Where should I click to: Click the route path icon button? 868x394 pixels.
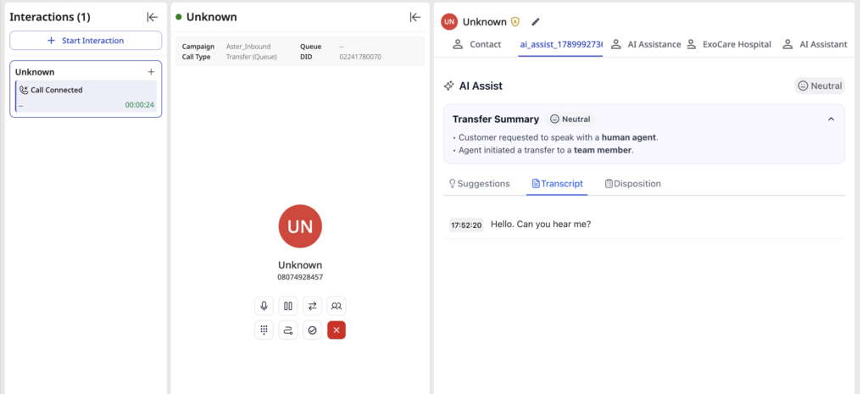point(288,330)
